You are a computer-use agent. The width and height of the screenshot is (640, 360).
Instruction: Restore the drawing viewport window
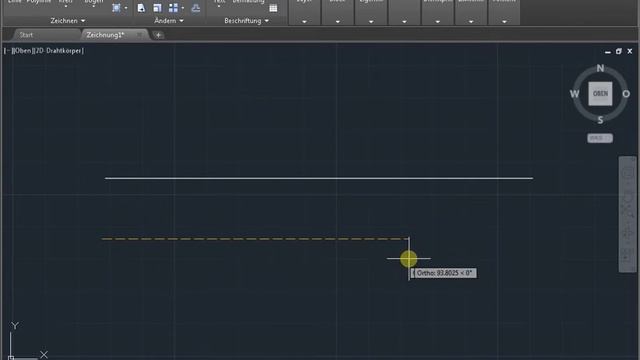(x=619, y=51)
